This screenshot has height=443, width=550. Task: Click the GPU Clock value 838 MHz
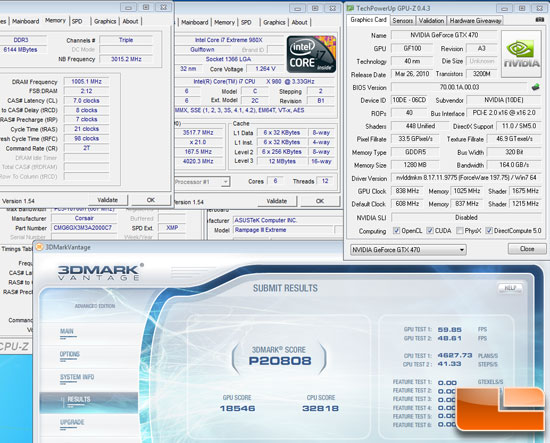coord(407,191)
